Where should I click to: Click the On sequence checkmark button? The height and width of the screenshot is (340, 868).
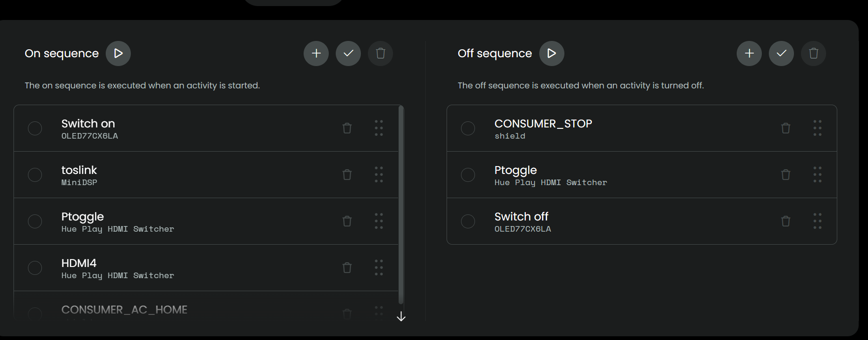[348, 53]
